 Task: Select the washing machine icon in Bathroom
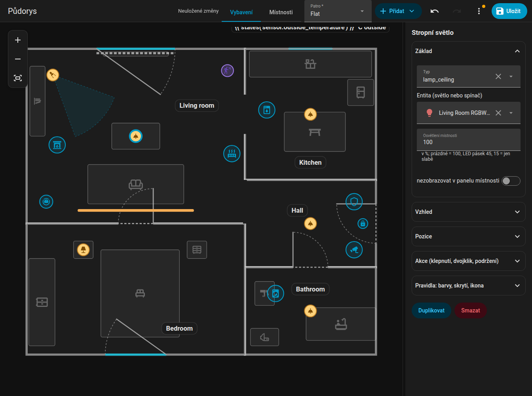[275, 294]
